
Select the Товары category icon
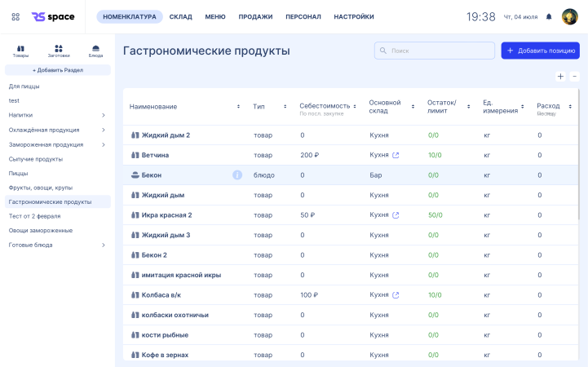point(20,51)
